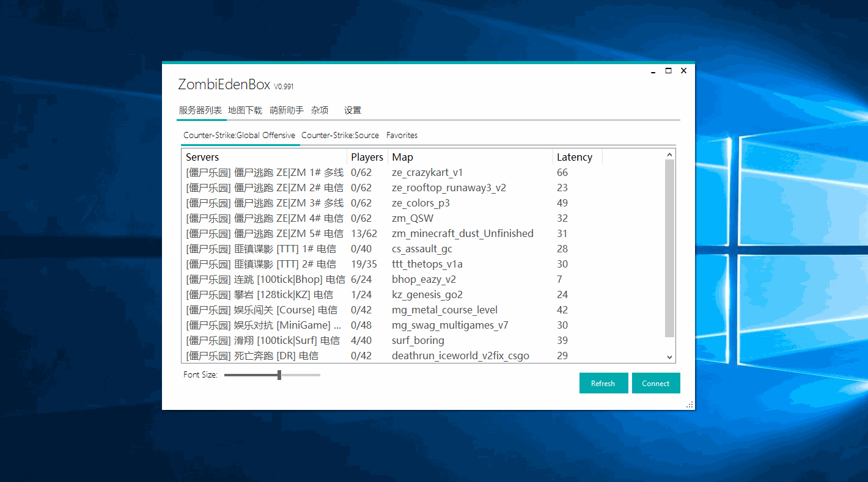Image resolution: width=868 pixels, height=482 pixels.
Task: Click map name mg_swag_multigames_v7
Action: click(450, 325)
